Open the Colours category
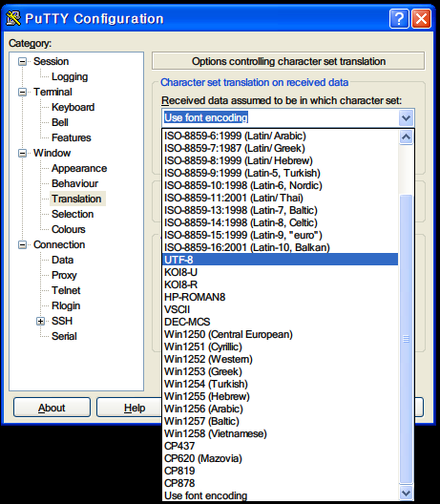Image resolution: width=440 pixels, height=504 pixels. click(69, 229)
